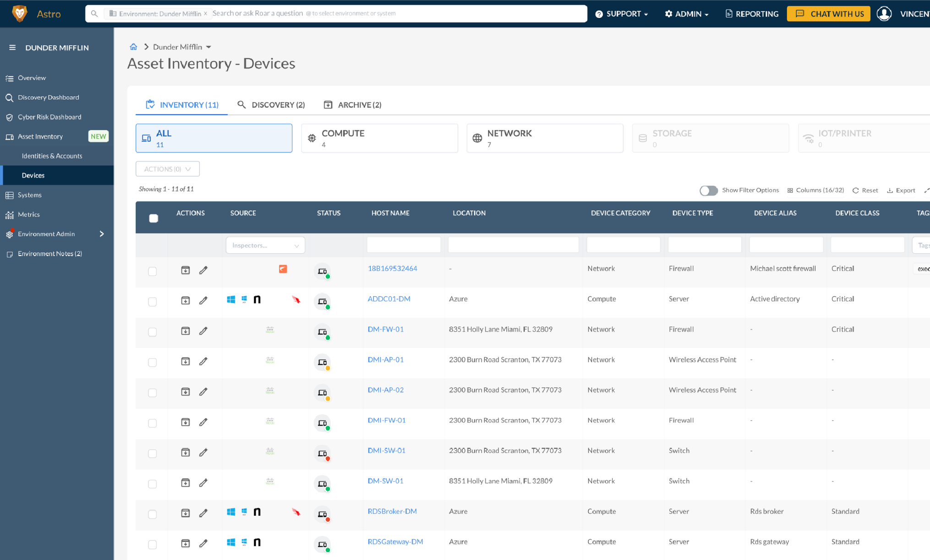Go to home via breadcrumb house icon
Screen dimensions: 930x560
click(x=133, y=47)
